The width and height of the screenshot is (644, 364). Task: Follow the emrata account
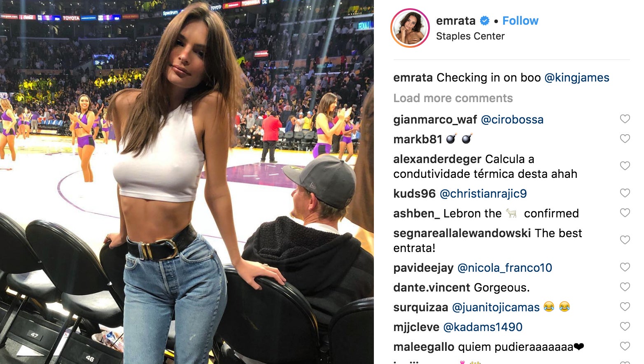(x=520, y=21)
